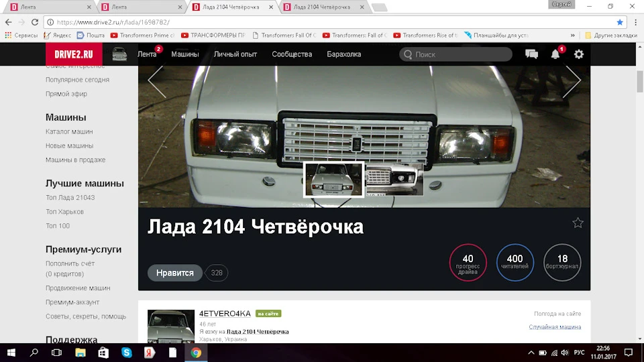This screenshot has width=644, height=362.
Task: Like the car with the Нравится button
Action: tap(175, 273)
